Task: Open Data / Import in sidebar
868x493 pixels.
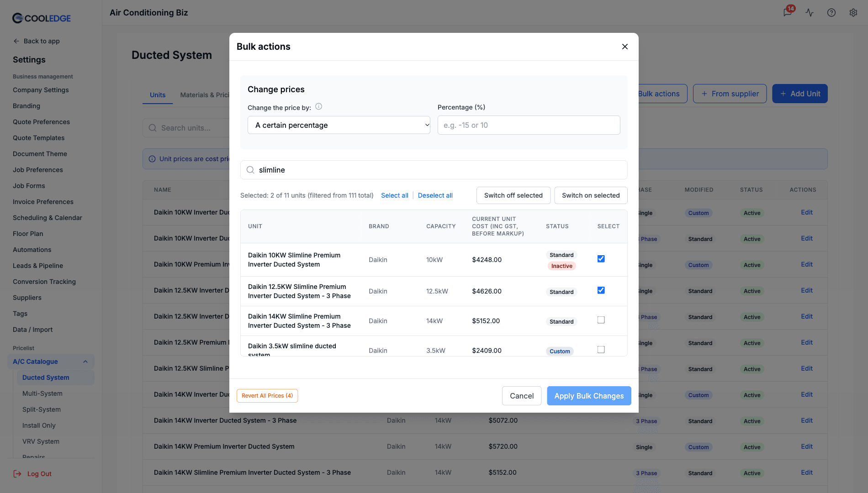Action: click(32, 330)
